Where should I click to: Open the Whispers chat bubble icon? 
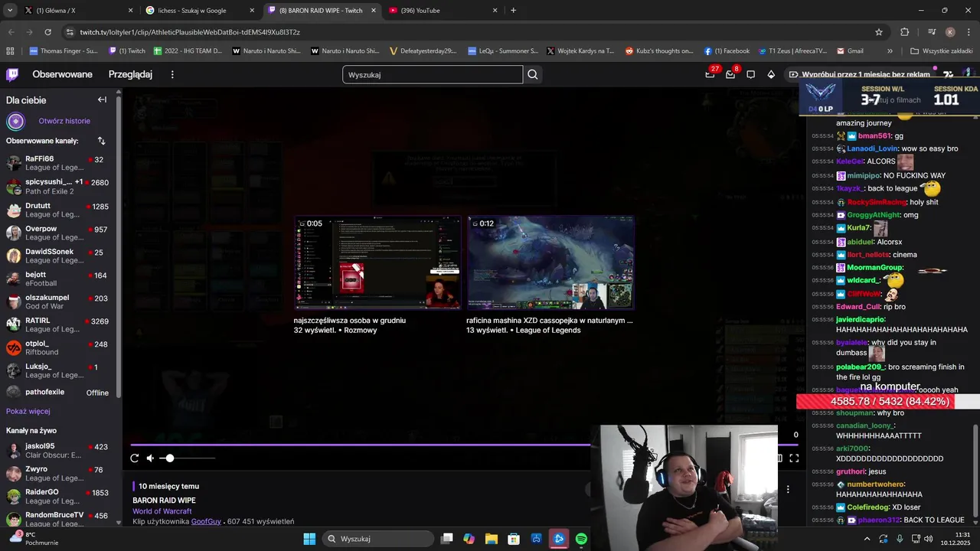pos(751,74)
